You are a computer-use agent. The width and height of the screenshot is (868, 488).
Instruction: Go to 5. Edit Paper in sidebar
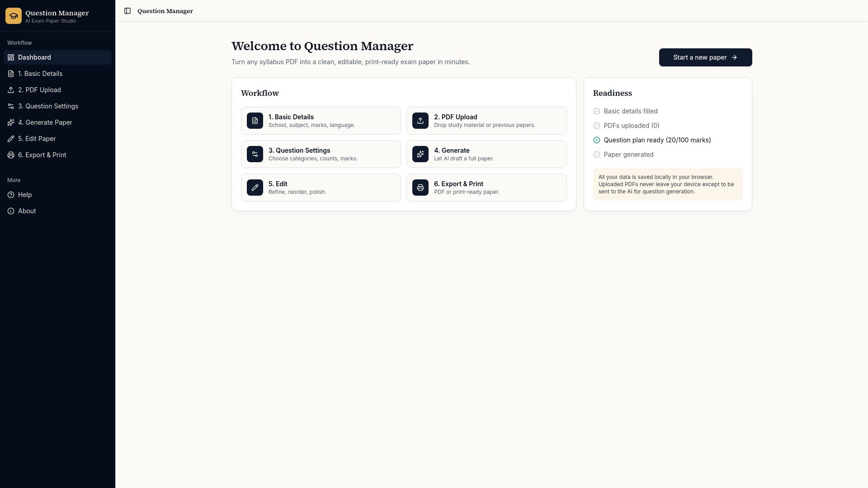[x=57, y=139]
